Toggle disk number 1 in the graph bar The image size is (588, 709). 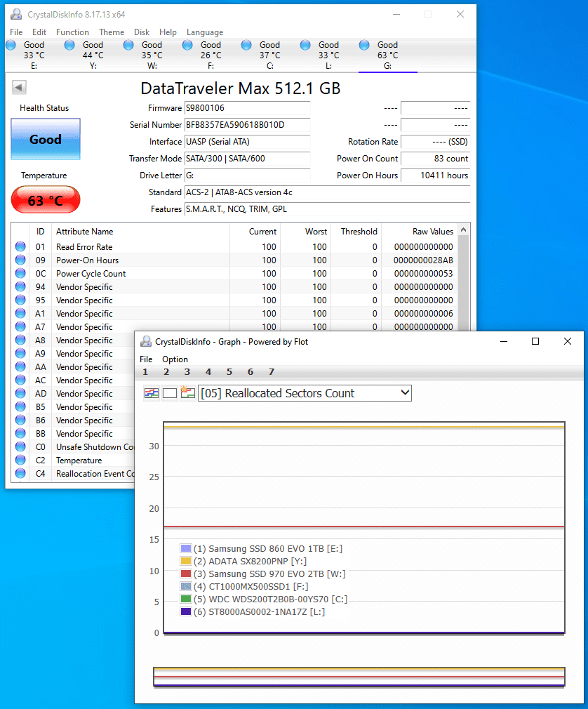145,371
